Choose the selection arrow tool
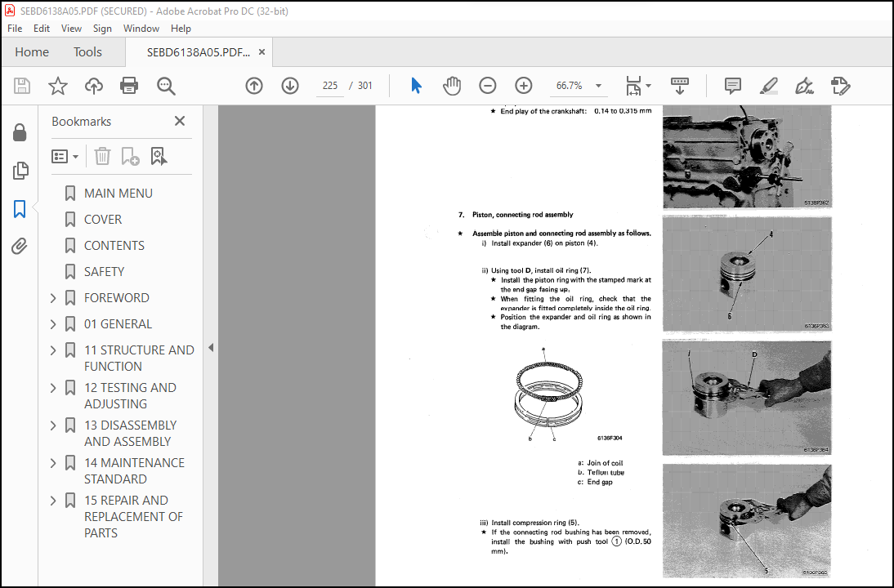 pyautogui.click(x=417, y=86)
